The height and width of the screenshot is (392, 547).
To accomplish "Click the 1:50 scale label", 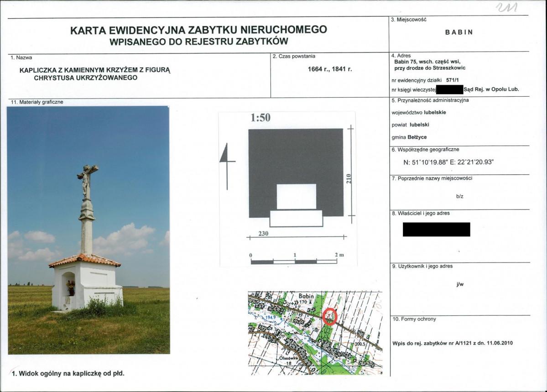I will tap(260, 118).
